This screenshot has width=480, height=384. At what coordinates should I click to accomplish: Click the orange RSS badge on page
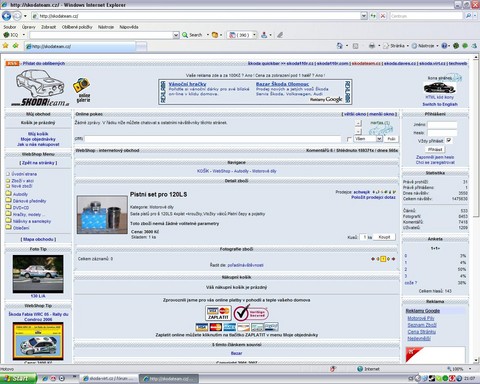coord(12,63)
